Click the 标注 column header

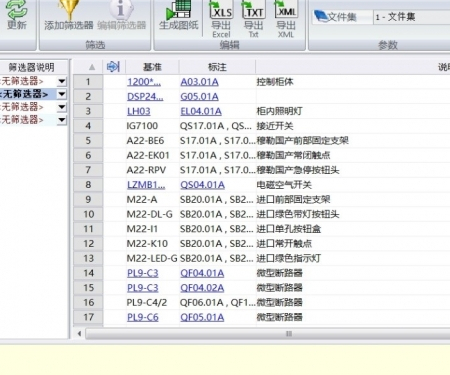click(x=217, y=67)
